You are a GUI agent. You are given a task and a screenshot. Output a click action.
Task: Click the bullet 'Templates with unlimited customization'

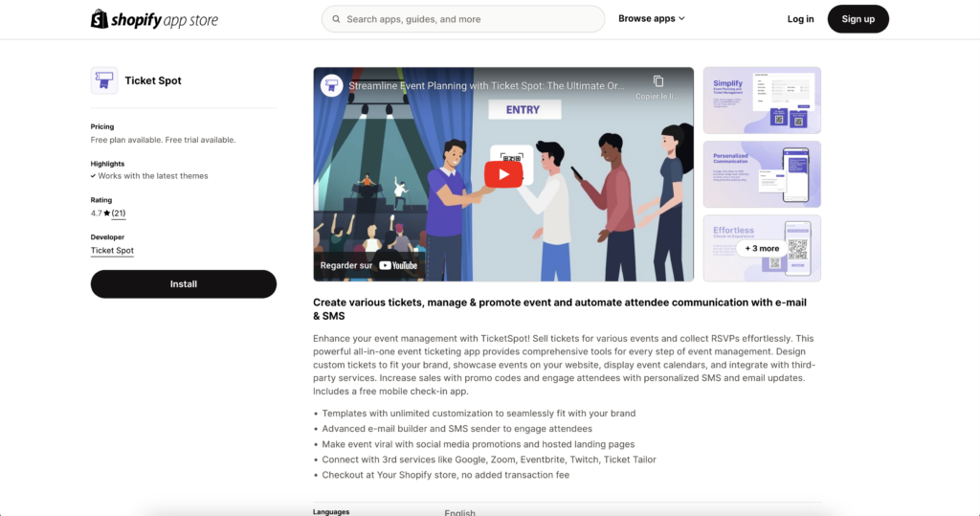(479, 414)
